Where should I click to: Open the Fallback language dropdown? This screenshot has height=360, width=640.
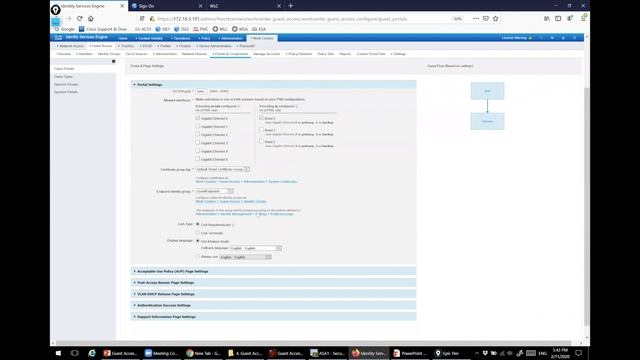pos(256,248)
